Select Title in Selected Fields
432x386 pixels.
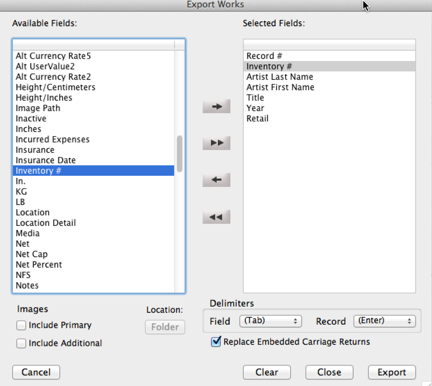point(329,98)
